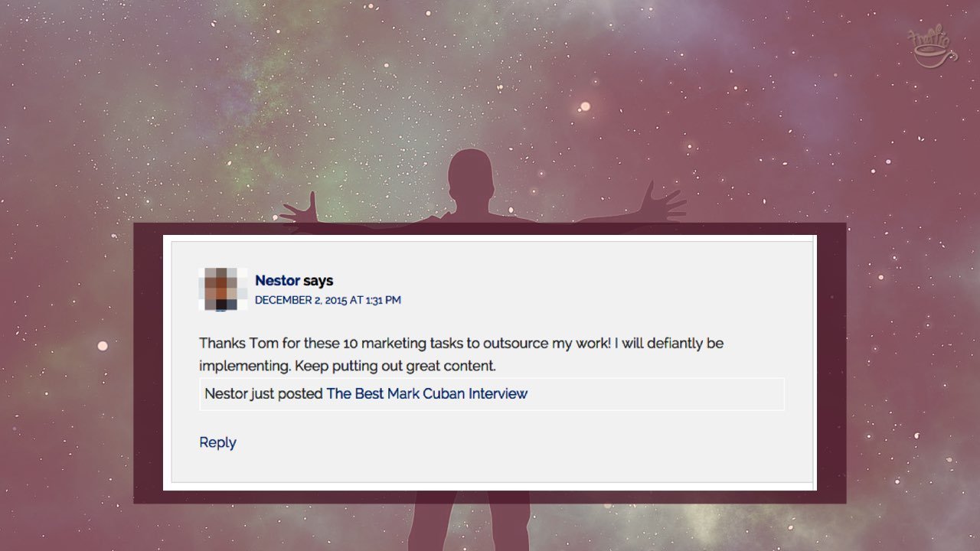Click the Reply link under the comment

point(217,442)
